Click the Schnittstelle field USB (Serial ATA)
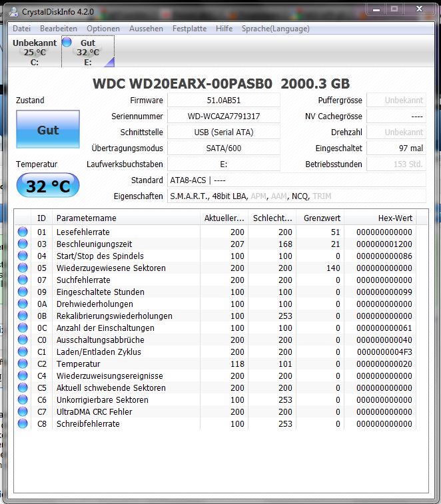Viewport: 441px width, 504px height. pyautogui.click(x=224, y=132)
